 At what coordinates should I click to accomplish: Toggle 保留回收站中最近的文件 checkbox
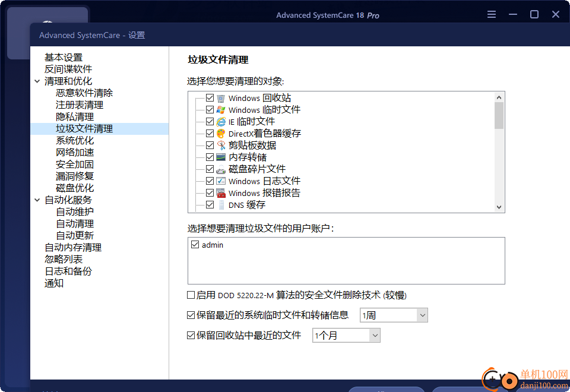pyautogui.click(x=191, y=335)
